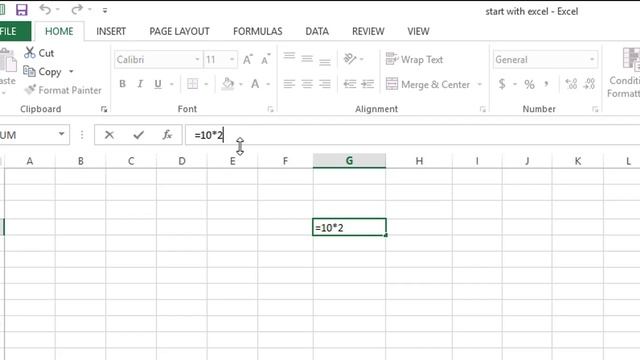Viewport: 640px width, 360px height.
Task: Open the Customize Quick Access Toolbar menu
Action: [x=105, y=11]
